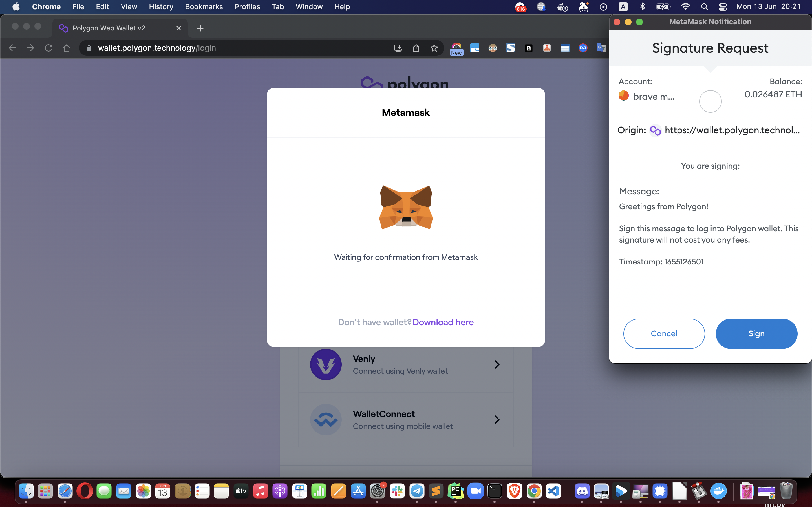Screen dimensions: 812x507
Task: Open the Profiles menu
Action: [247, 7]
